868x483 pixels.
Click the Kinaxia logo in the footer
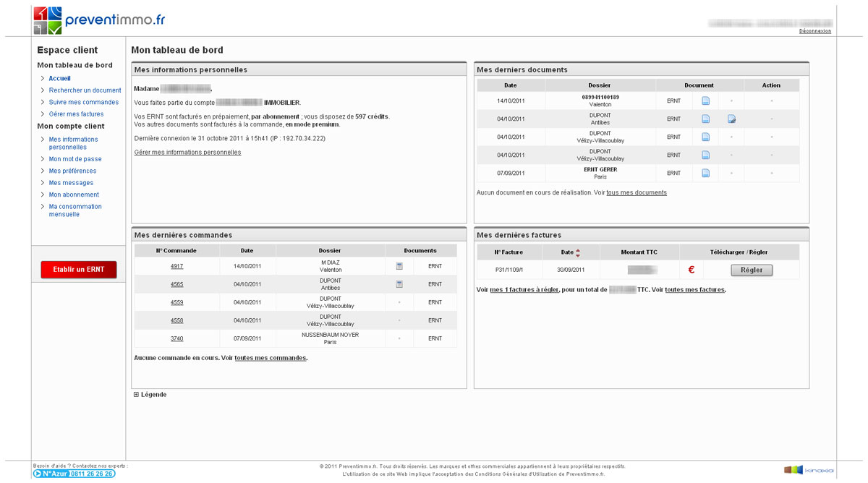pos(809,470)
